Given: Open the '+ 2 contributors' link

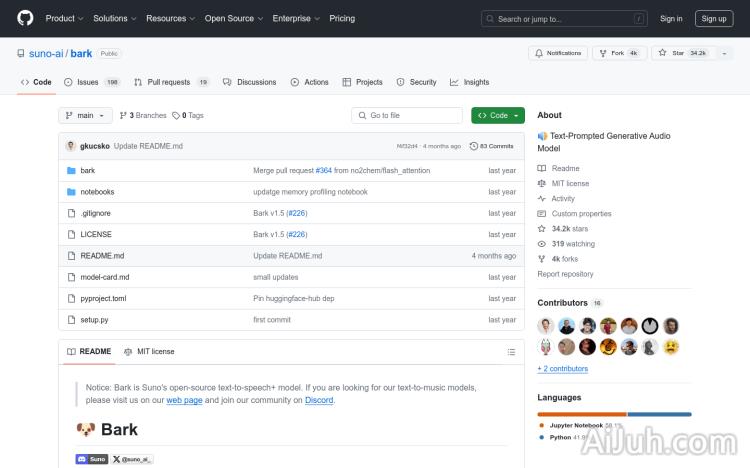Looking at the screenshot, I should point(563,368).
